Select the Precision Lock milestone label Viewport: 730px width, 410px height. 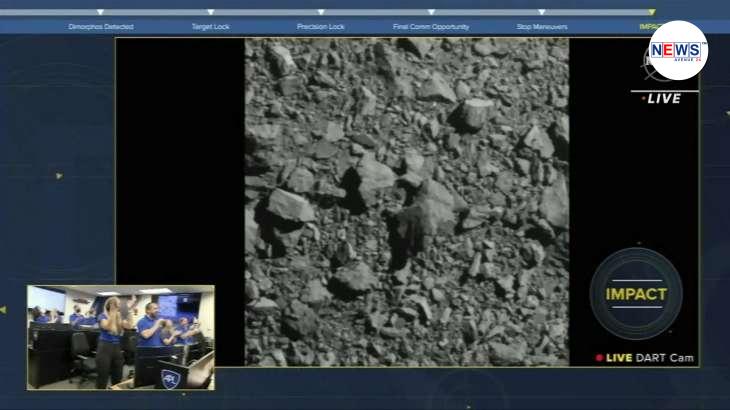(320, 27)
